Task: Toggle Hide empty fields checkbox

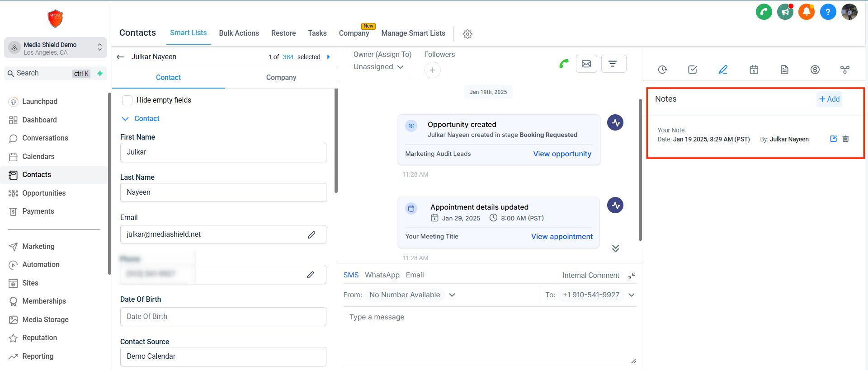Action: [127, 100]
